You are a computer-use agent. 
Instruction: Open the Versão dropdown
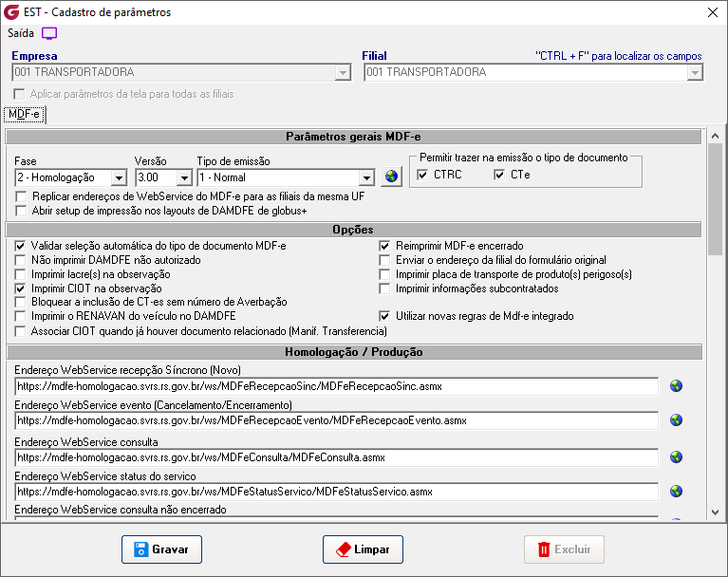(184, 177)
